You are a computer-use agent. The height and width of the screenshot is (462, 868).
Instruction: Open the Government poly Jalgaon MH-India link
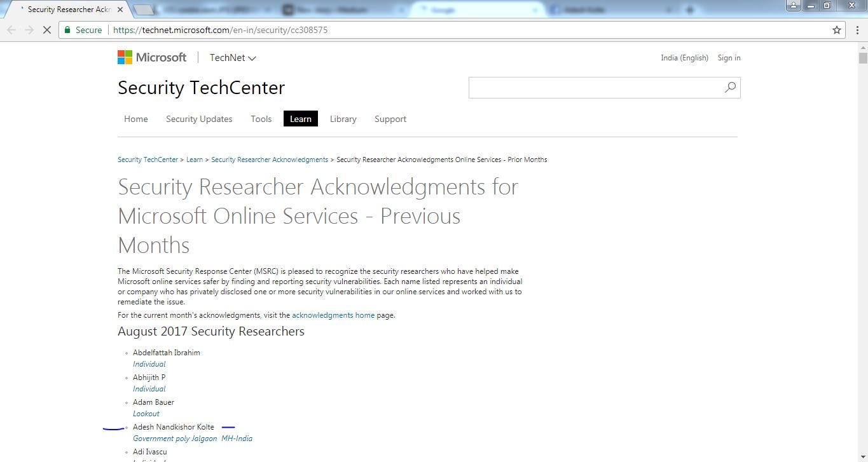pyautogui.click(x=193, y=438)
